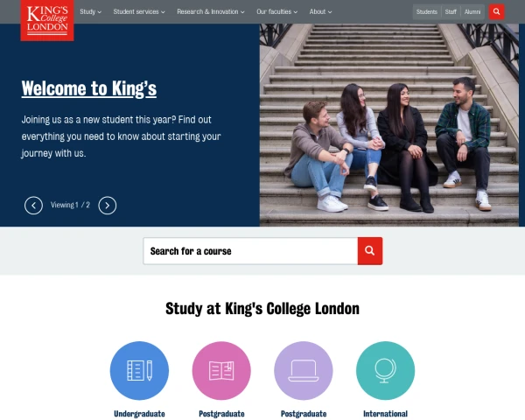Screen dimensions: 525x420
Task: Open the Welcome to King's headline link
Action: 89,88
